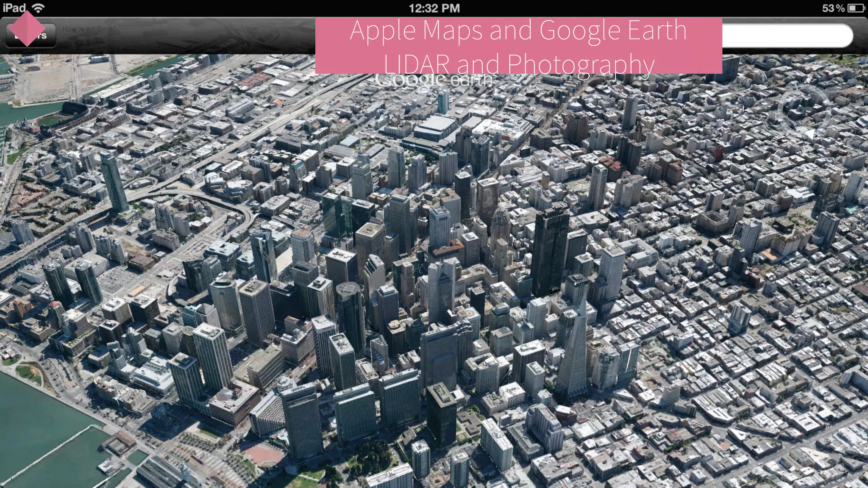Image resolution: width=868 pixels, height=488 pixels.
Task: Open the Layers button in Google Earth
Action: click(31, 36)
